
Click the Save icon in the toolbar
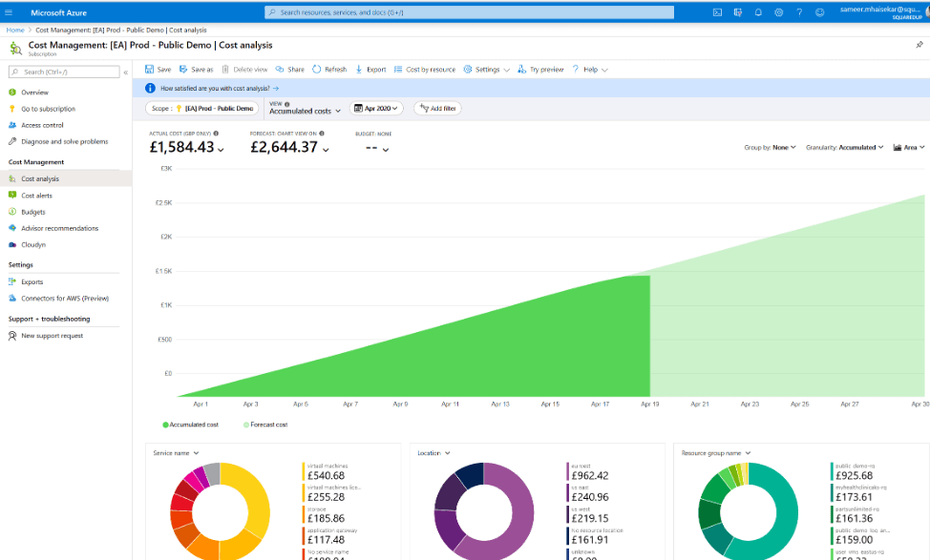tap(150, 70)
